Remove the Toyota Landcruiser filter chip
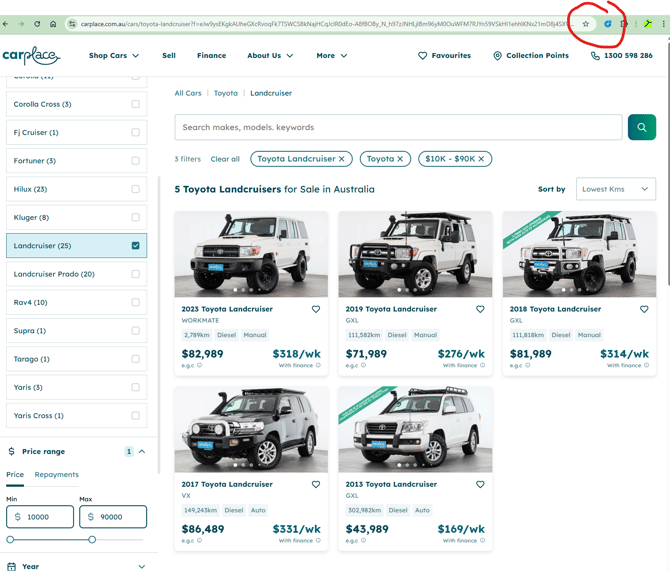 [341, 159]
